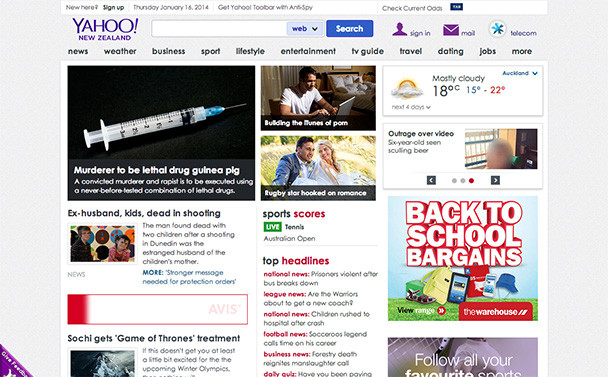Viewport: 608px width, 377px height.
Task: Open Murderer to be lethal drug guinea pig headline
Action: (157, 170)
